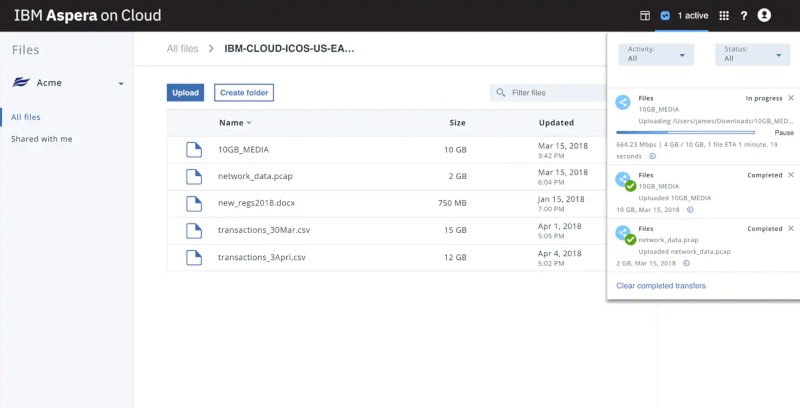The height and width of the screenshot is (408, 800).
Task: Click details arrow beside 10 GB, Mar 15
Action: (x=690, y=210)
